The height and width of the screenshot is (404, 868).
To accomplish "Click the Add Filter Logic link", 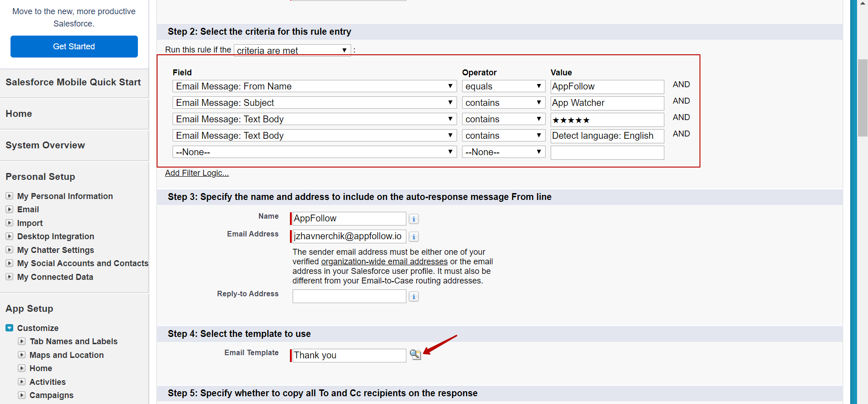I will [197, 173].
